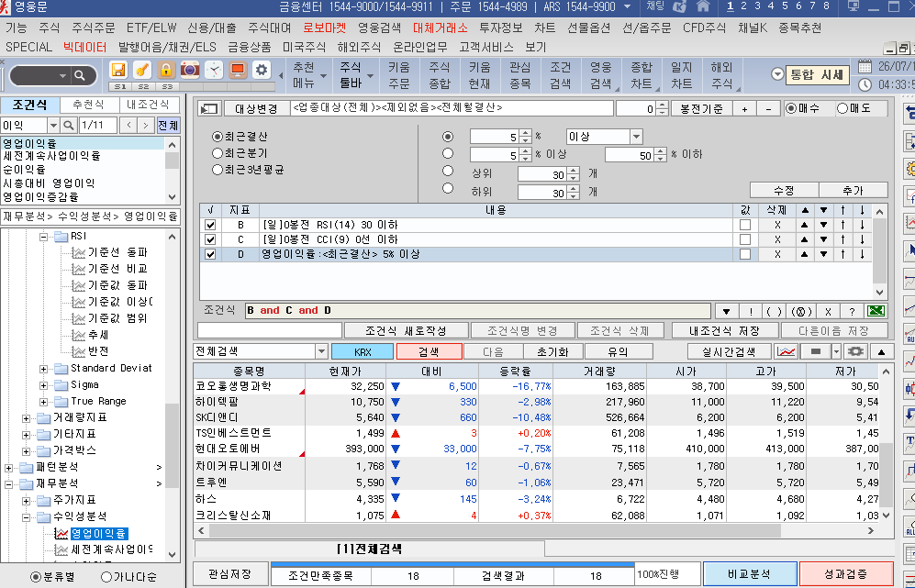The image size is (915, 588).
Task: Open the 투자정보 menu
Action: click(501, 28)
